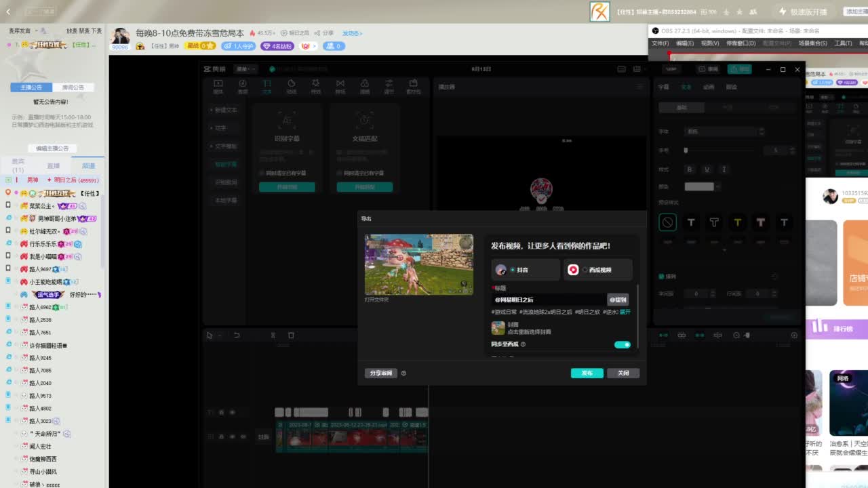868x488 pixels.
Task: Click 打开文件夹 open folder link
Action: pos(376,300)
